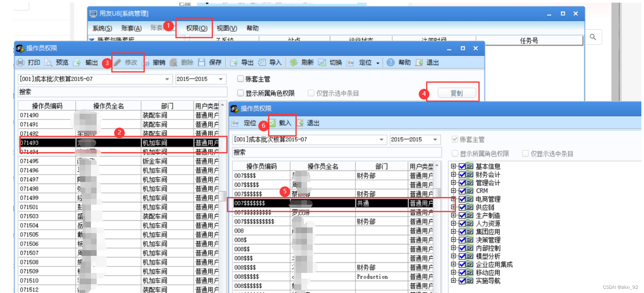Click the 用友U8 system management window icon
This screenshot has height=293, width=644.
click(x=93, y=14)
